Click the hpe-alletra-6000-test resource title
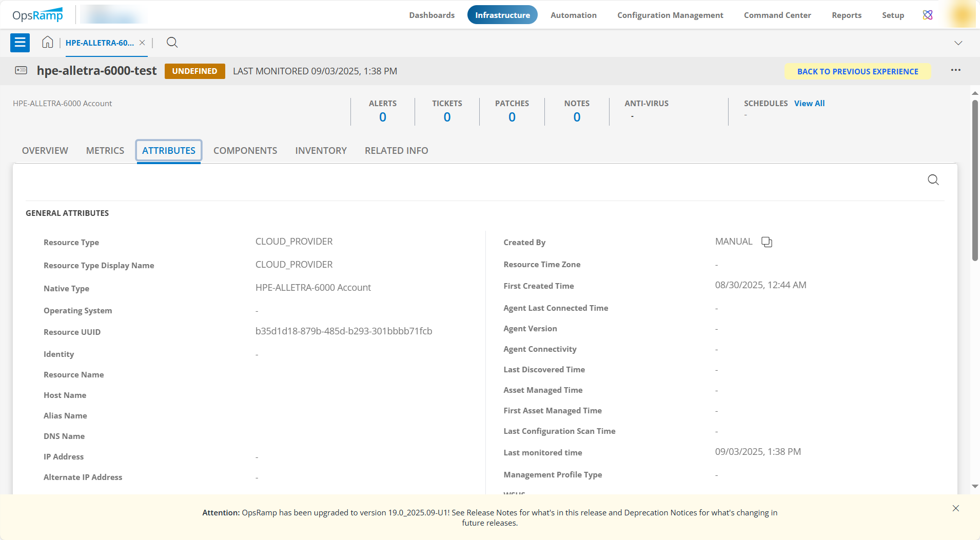The height and width of the screenshot is (540, 980). (96, 71)
